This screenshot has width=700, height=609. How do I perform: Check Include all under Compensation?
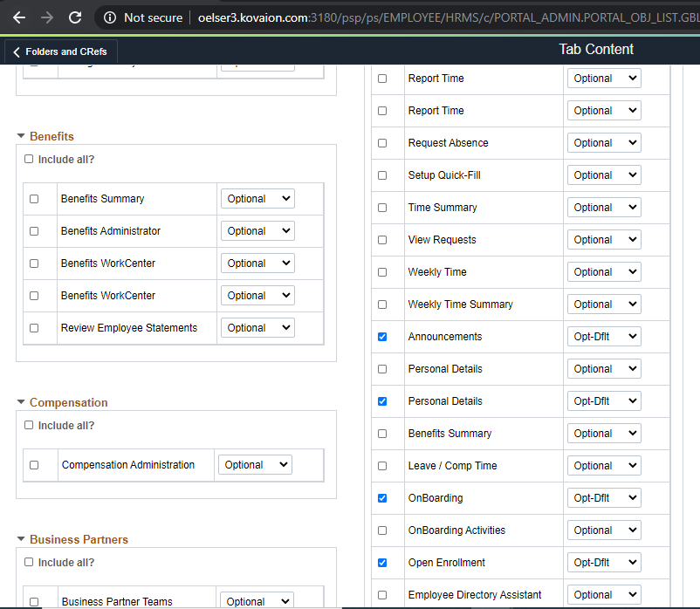(x=29, y=425)
